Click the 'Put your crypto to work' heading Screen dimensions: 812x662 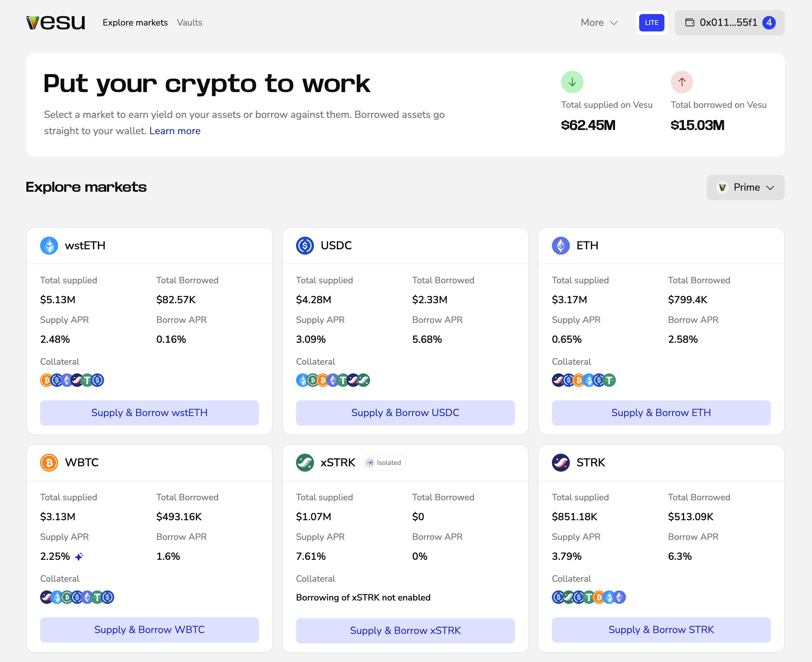pos(207,84)
